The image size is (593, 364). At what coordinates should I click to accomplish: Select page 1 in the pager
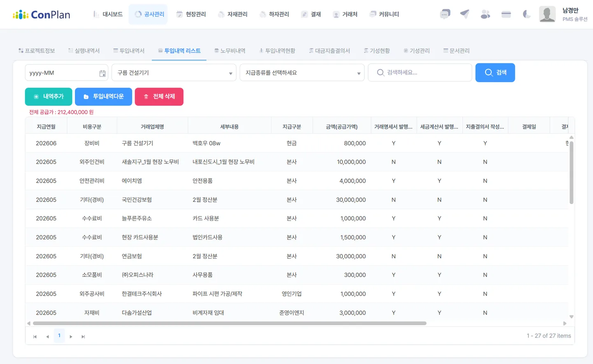[x=59, y=336]
